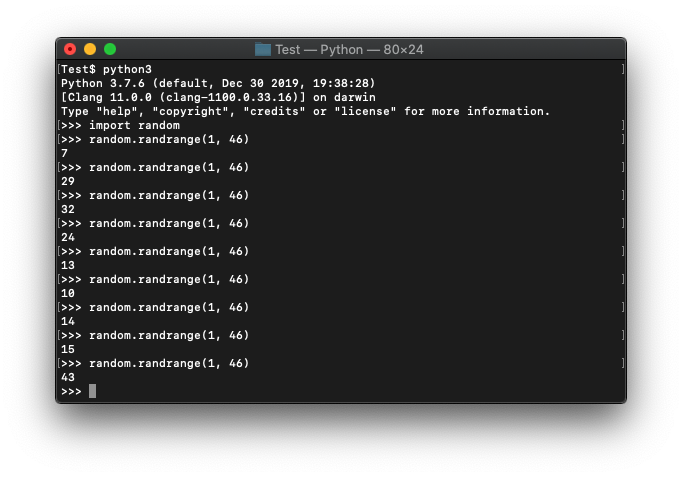The width and height of the screenshot is (682, 477).
Task: Click the folder icon in title bar
Action: click(263, 50)
